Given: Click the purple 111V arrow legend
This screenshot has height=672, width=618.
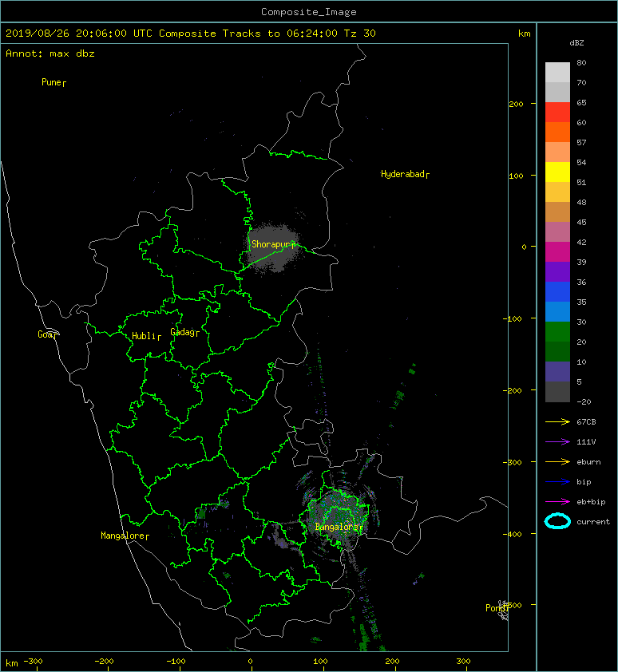Looking at the screenshot, I should [x=557, y=442].
